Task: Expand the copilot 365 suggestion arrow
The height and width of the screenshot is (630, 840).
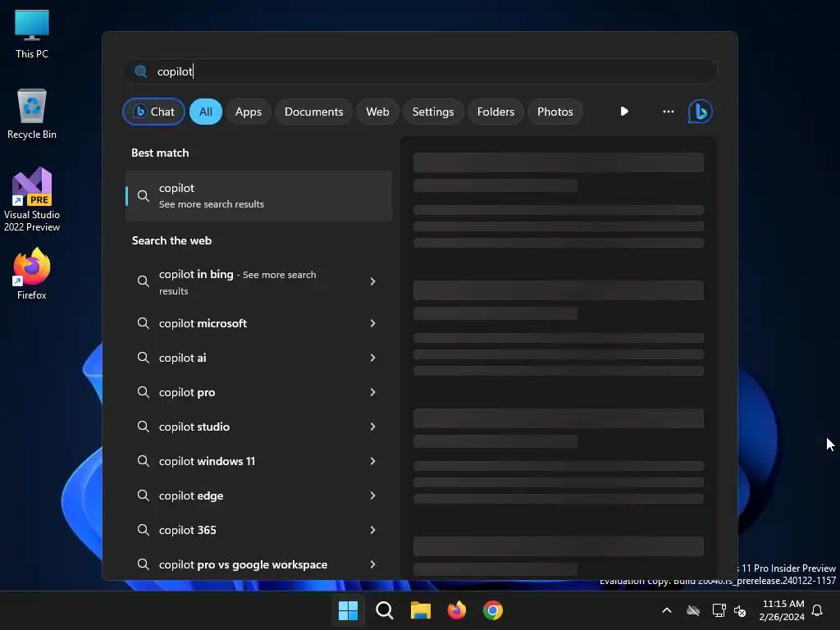Action: pos(373,530)
